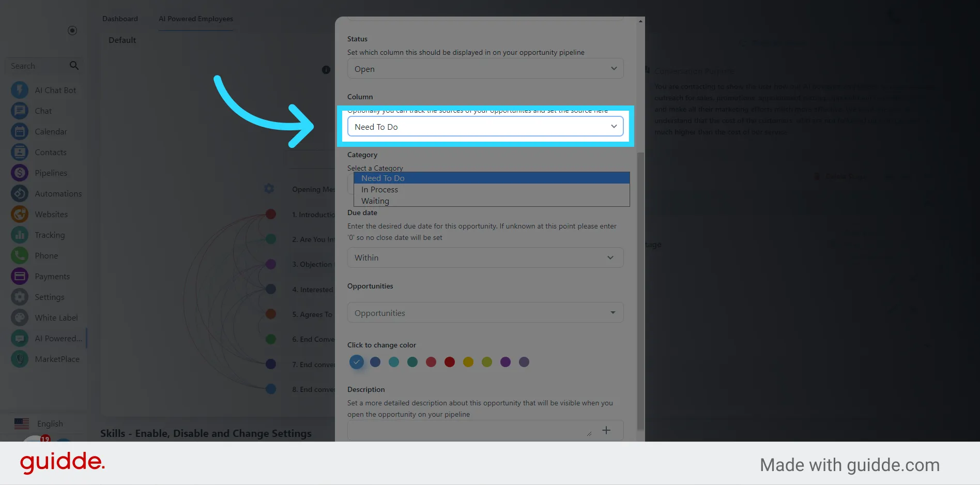Open the Pipelines dollar icon
The width and height of the screenshot is (980, 485).
click(x=20, y=173)
